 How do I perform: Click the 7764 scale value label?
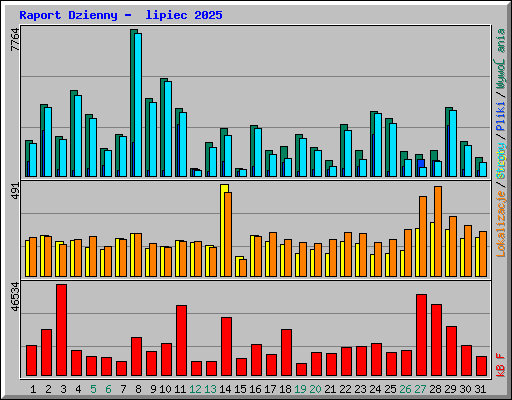(x=15, y=40)
